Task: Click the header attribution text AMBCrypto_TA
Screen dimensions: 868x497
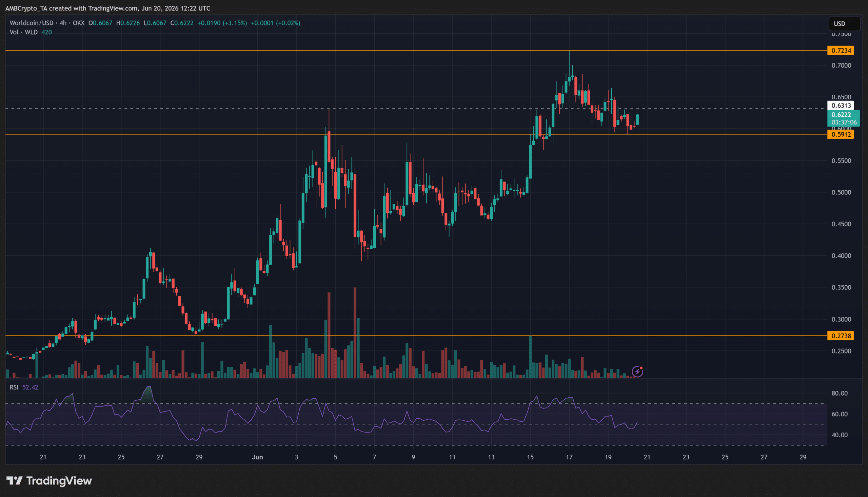Action: [26, 8]
